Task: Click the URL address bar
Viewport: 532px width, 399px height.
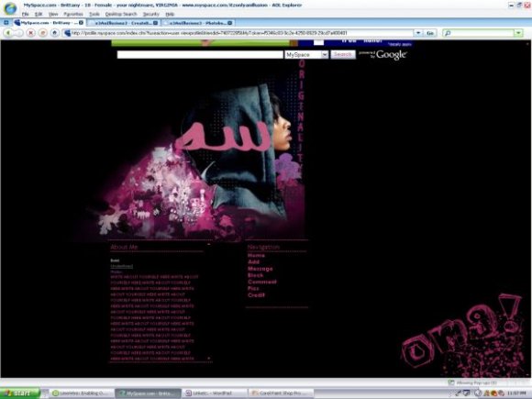Action: (x=238, y=33)
